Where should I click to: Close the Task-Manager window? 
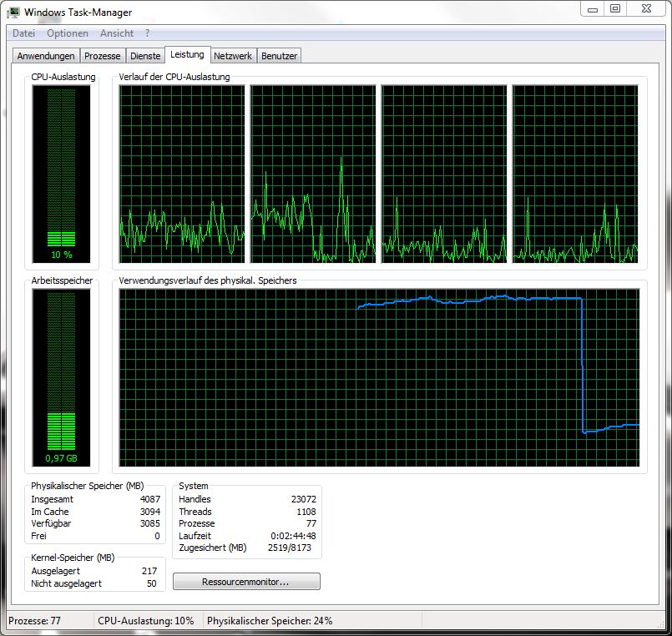click(646, 9)
